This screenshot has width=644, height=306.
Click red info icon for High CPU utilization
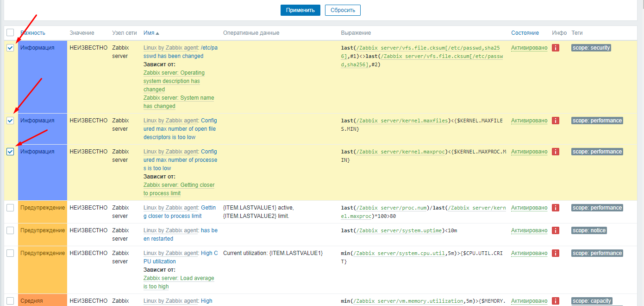[556, 253]
